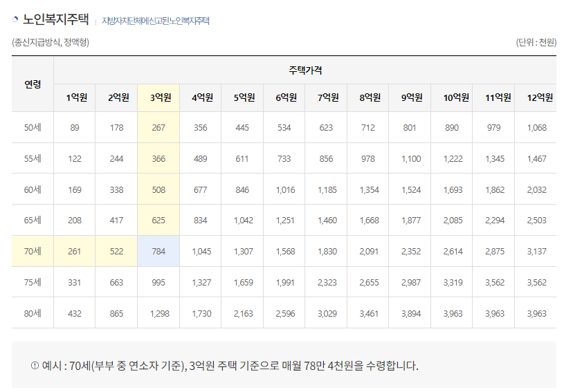Select the 1억원 column header

pyautogui.click(x=75, y=97)
